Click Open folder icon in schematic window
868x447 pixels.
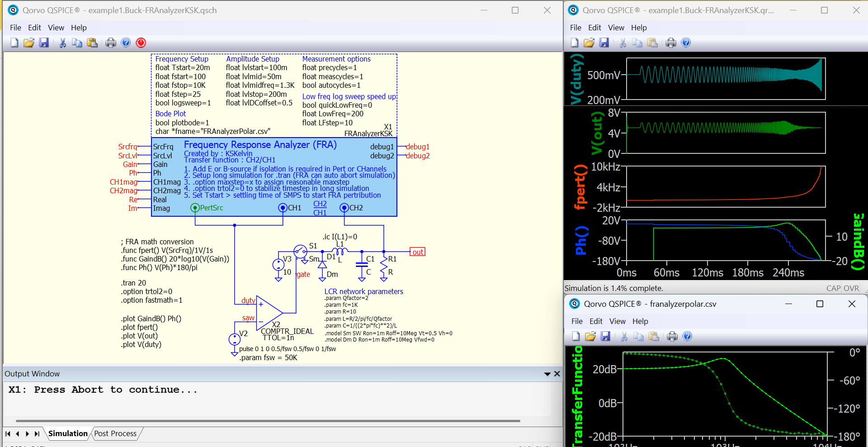pyautogui.click(x=29, y=43)
